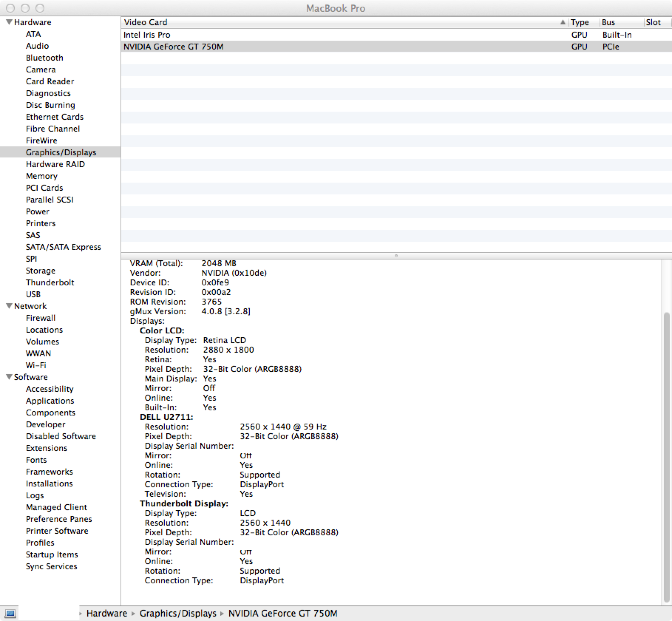This screenshot has width=672, height=621.
Task: Click NVIDIA GeForce GT 750M in path bar
Action: [x=283, y=614]
